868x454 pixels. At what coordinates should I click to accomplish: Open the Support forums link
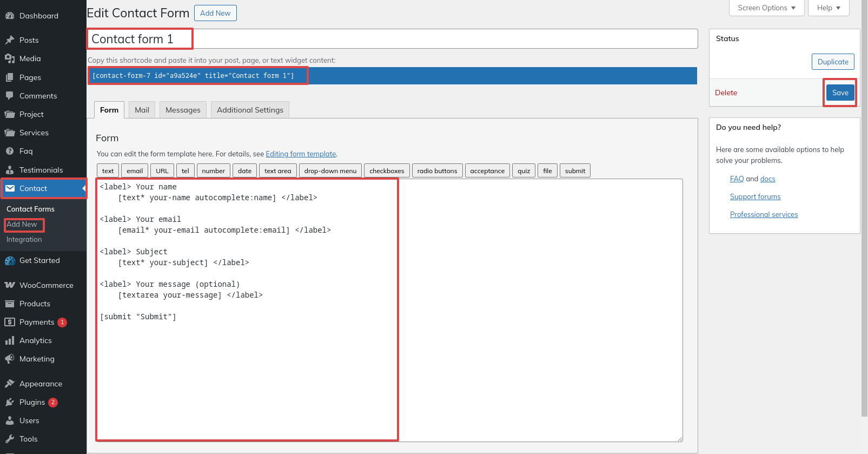(755, 196)
